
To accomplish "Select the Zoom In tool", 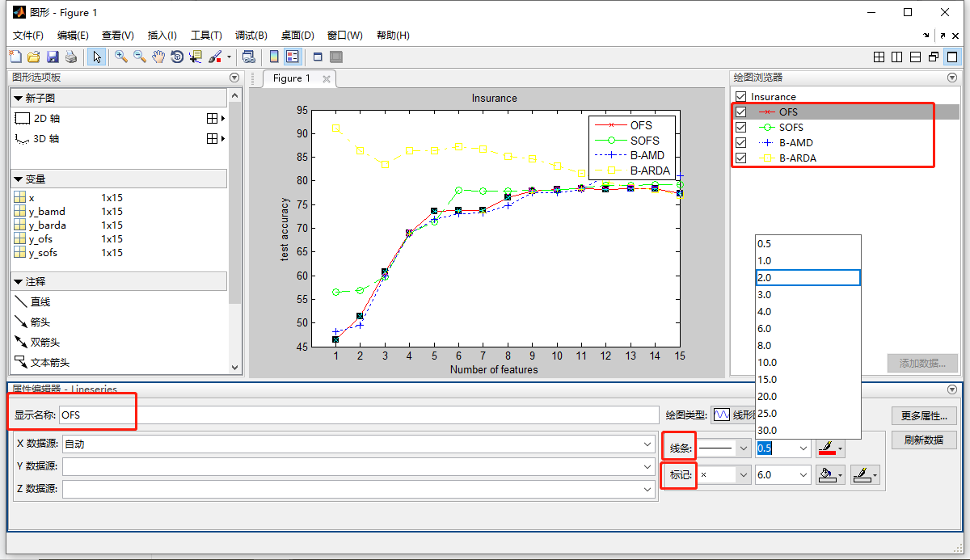I will tap(120, 57).
